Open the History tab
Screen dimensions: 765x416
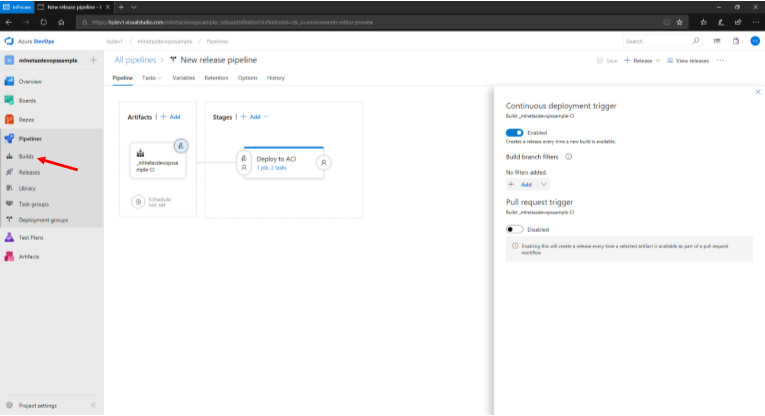tap(276, 78)
